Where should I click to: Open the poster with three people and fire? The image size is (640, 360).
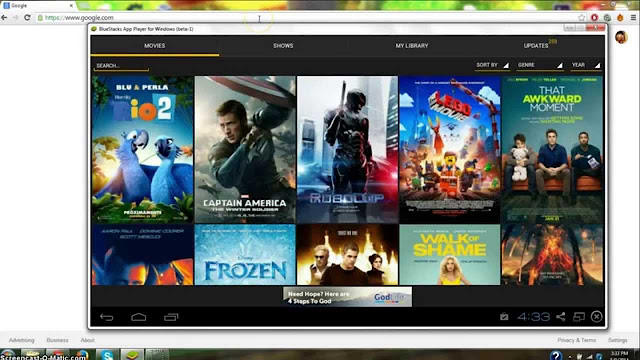[x=347, y=255]
